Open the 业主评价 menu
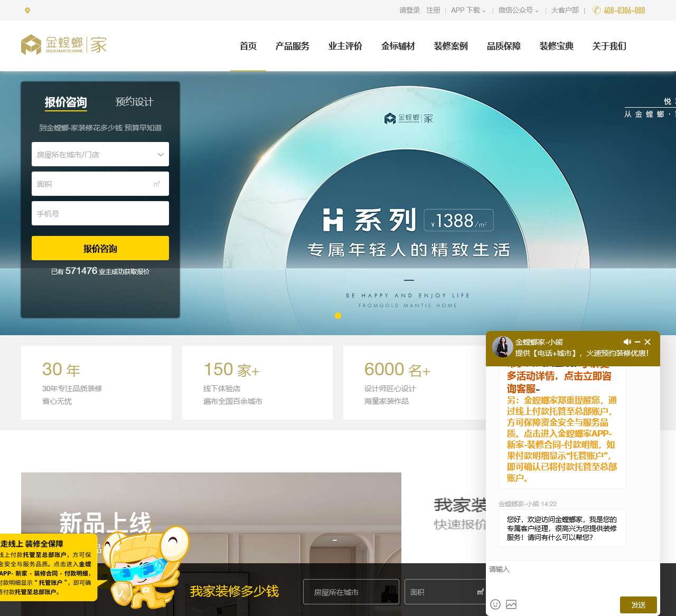Screen dimensions: 676x616 click(x=345, y=46)
